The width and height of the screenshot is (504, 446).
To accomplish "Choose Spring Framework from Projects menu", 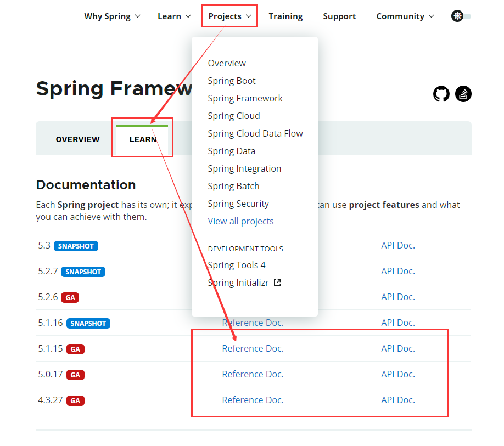I will (245, 99).
